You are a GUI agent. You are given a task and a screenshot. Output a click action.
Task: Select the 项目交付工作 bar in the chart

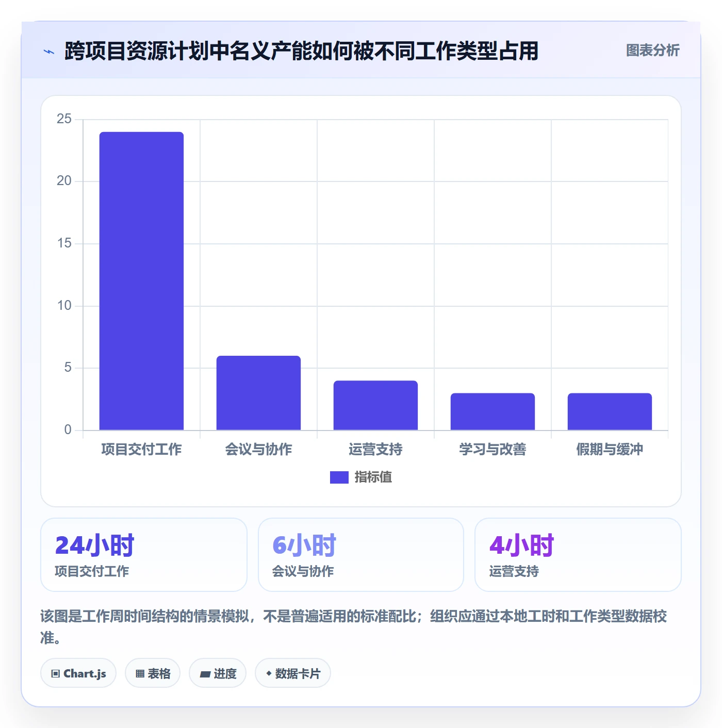tap(141, 281)
